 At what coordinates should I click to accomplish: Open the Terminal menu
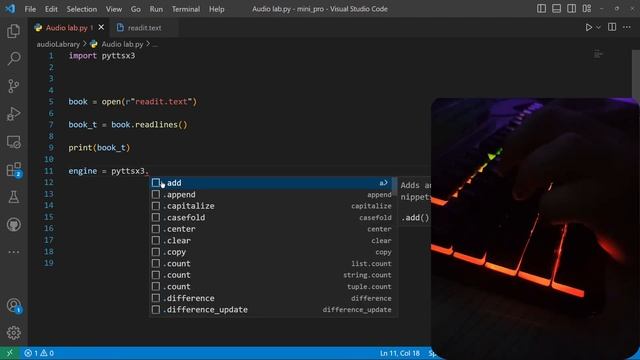pyautogui.click(x=186, y=9)
